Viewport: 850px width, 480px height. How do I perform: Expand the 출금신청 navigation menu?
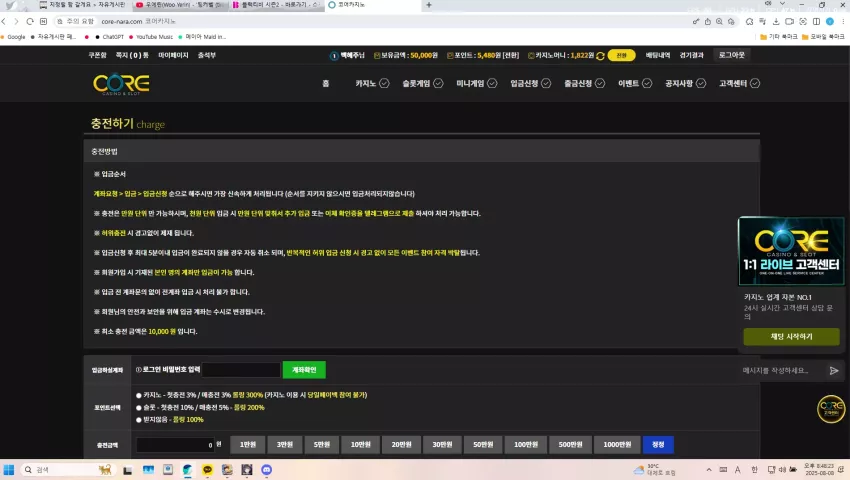click(584, 84)
